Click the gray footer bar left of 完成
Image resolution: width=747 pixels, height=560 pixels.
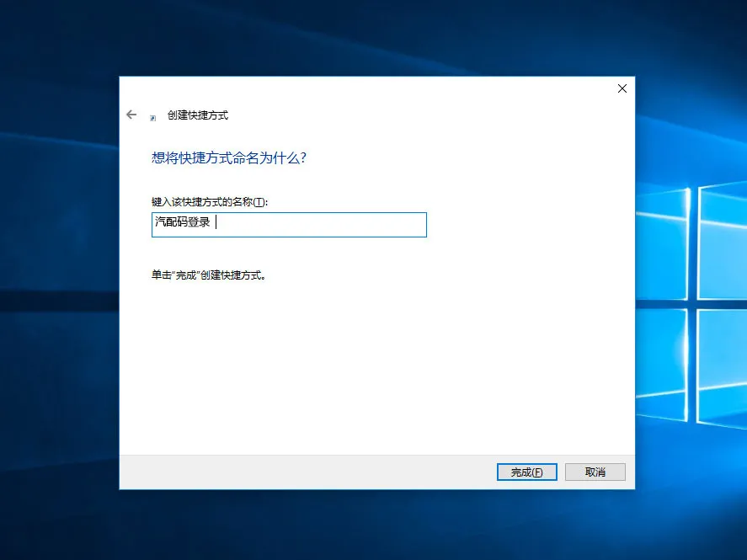point(303,472)
